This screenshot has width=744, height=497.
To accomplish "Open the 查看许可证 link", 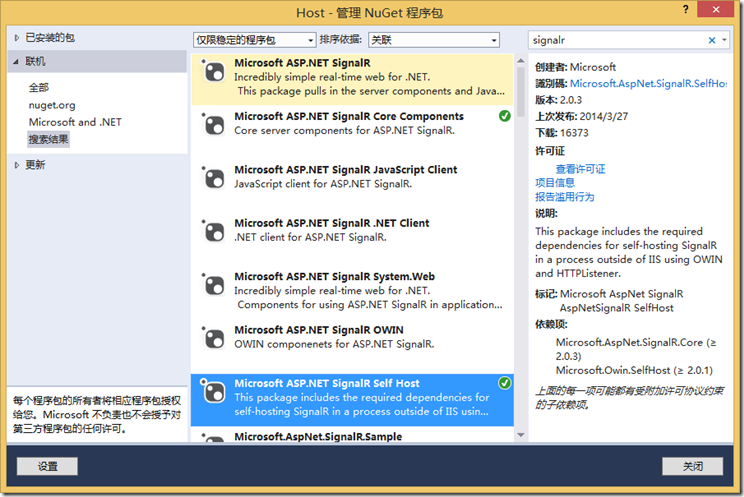I will click(580, 169).
